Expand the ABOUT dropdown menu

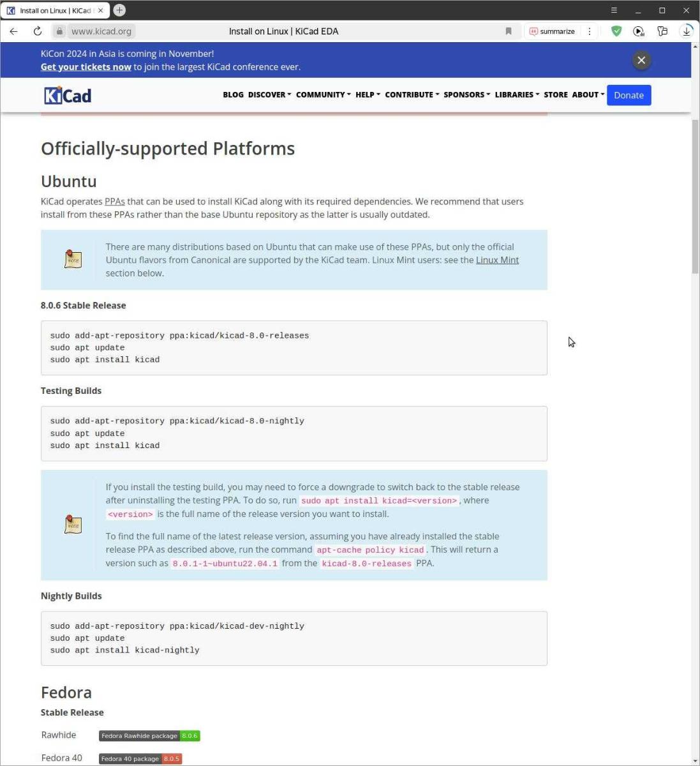tap(588, 94)
